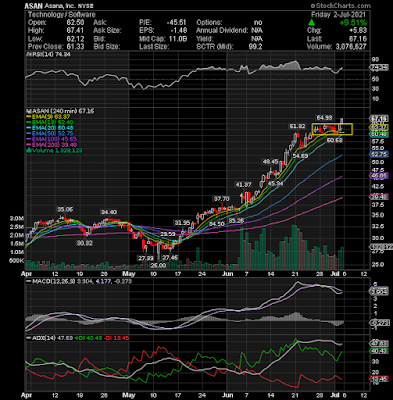393x400 pixels.
Task: Click the RSI(14) 74.94 indicator label
Action: [49, 55]
